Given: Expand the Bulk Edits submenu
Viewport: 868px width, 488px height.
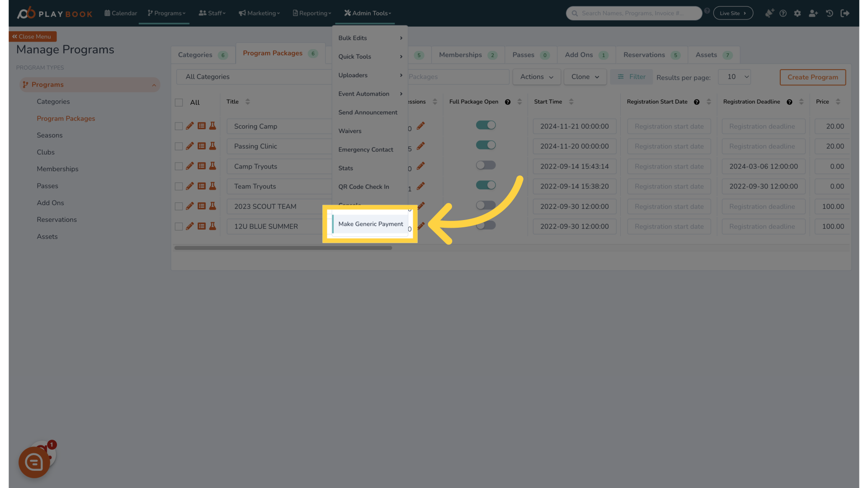Looking at the screenshot, I should tap(370, 38).
